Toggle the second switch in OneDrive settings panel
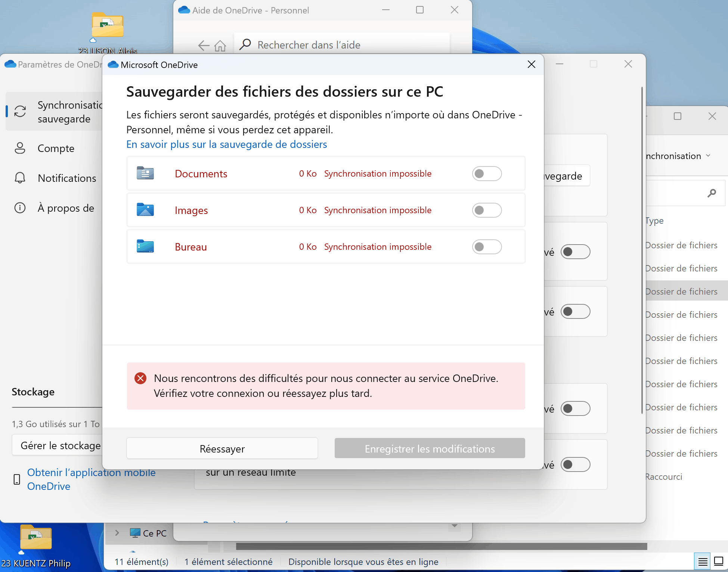 coord(575,312)
